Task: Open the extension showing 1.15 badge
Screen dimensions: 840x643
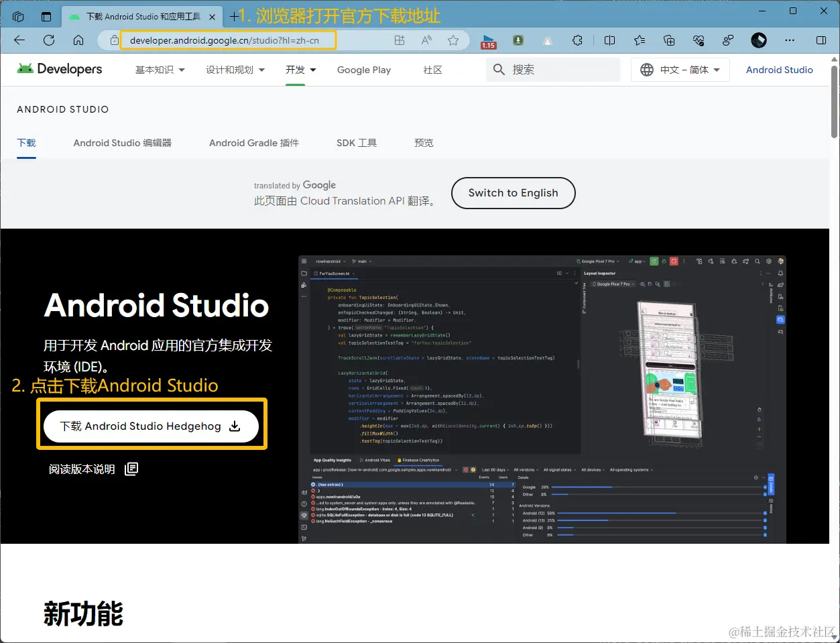Action: [x=488, y=41]
